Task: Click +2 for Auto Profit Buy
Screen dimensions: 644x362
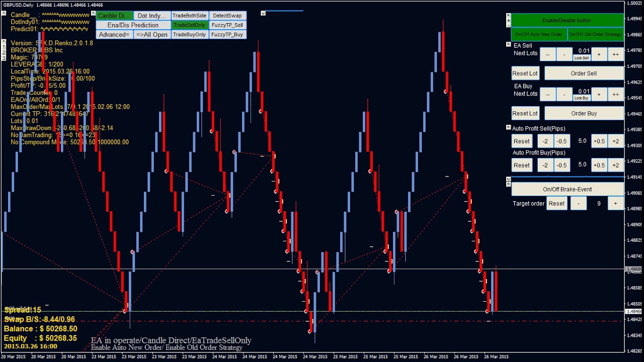Action: click(615, 165)
